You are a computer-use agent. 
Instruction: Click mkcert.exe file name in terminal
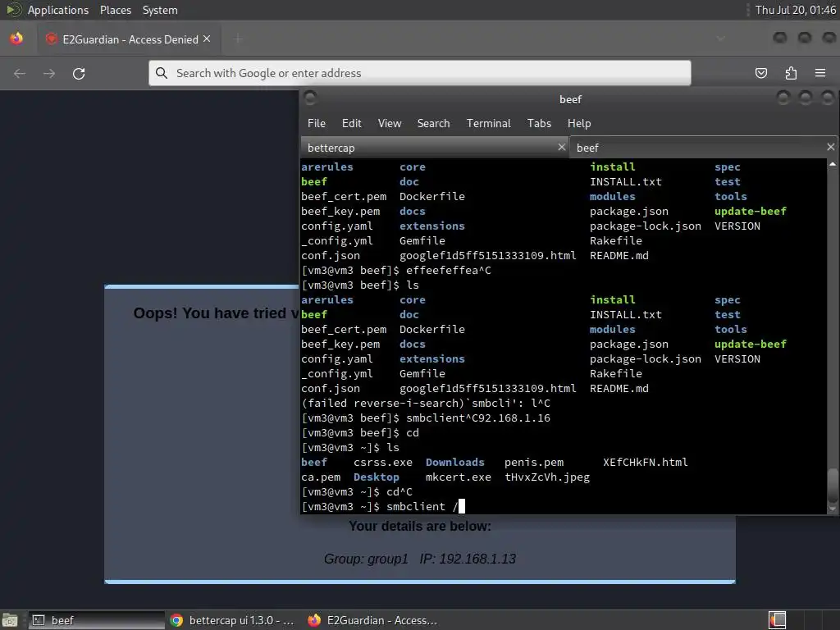tap(458, 477)
